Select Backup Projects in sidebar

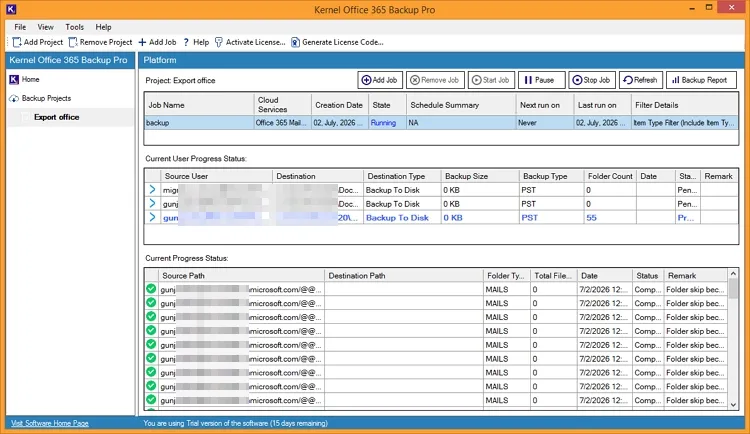click(x=46, y=98)
